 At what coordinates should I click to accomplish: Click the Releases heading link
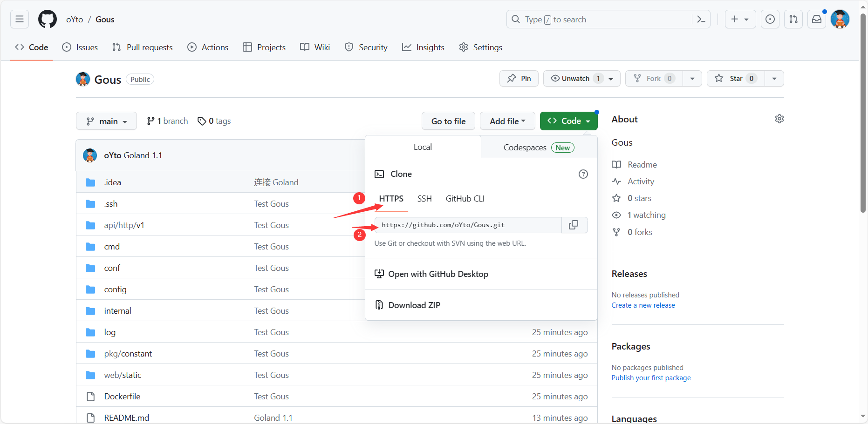point(629,274)
